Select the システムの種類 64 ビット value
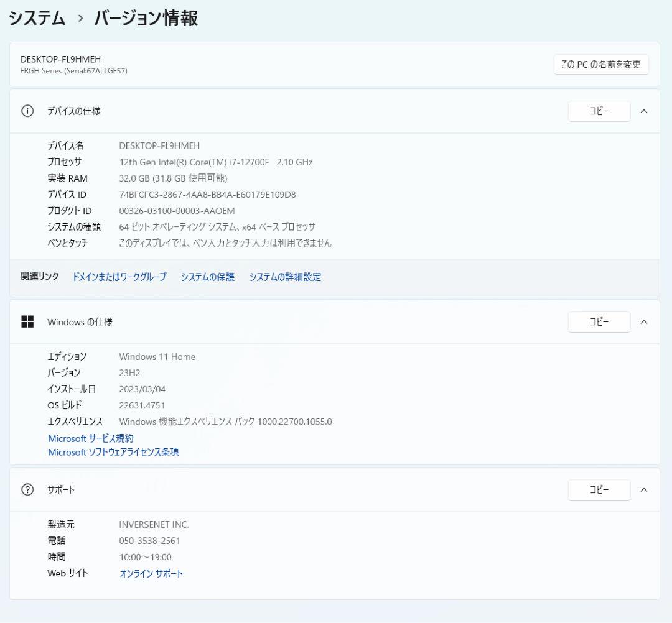 (217, 227)
